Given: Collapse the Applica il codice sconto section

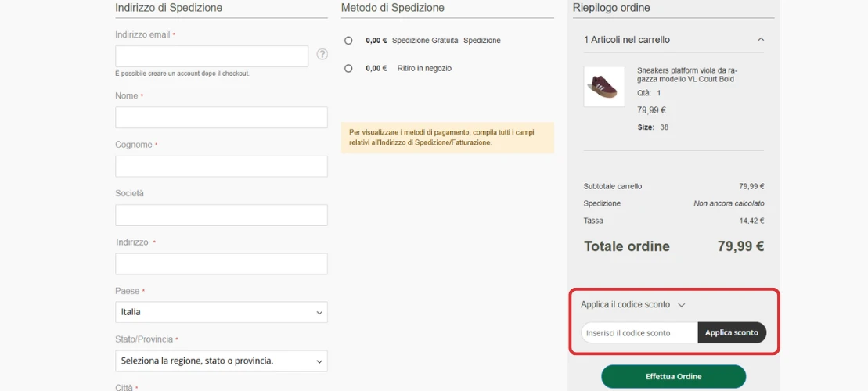Looking at the screenshot, I should tap(681, 305).
